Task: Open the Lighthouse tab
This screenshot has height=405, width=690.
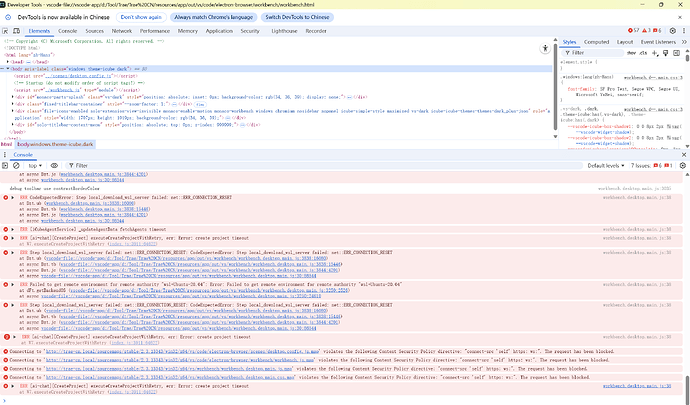Action: coord(284,31)
